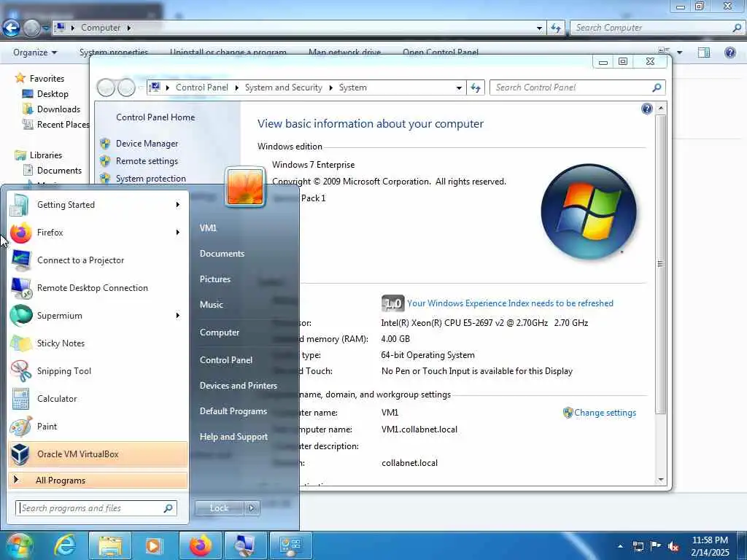Screen dimensions: 747x560
Task: Launch Remote Desktop Connection
Action: [98, 287]
